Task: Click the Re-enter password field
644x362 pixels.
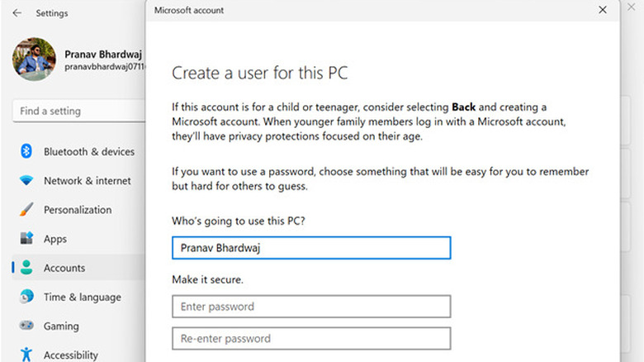Action: pos(311,338)
